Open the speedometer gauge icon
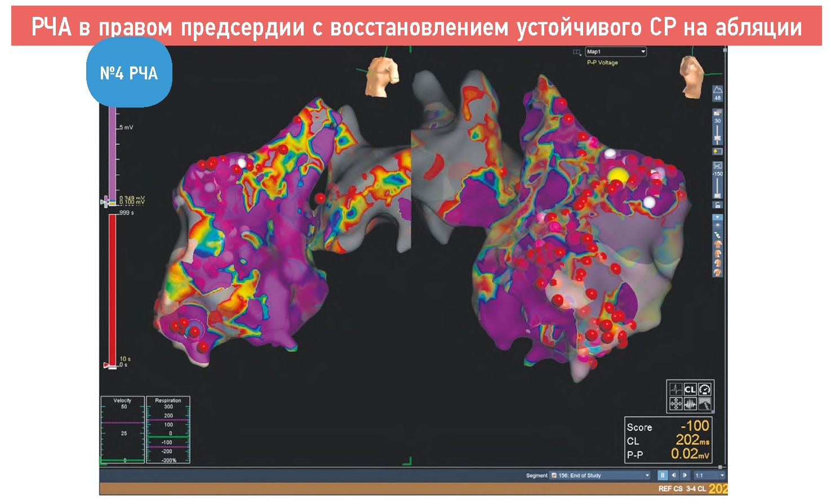 coord(704,389)
